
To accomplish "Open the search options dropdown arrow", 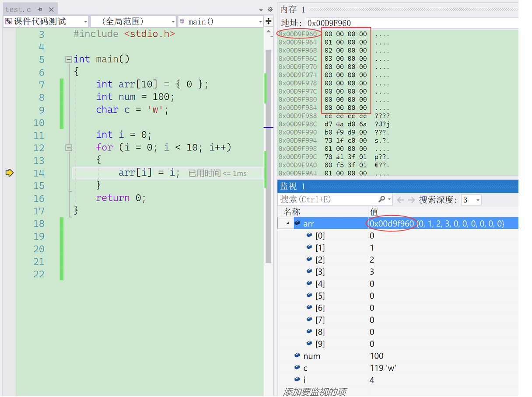I will point(389,200).
